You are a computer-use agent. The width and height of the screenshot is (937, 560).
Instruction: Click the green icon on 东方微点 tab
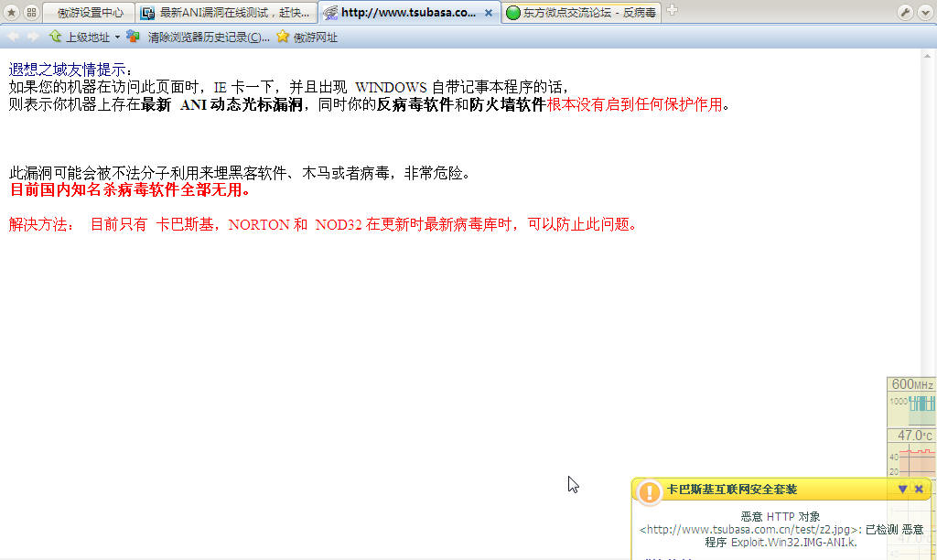(x=512, y=13)
